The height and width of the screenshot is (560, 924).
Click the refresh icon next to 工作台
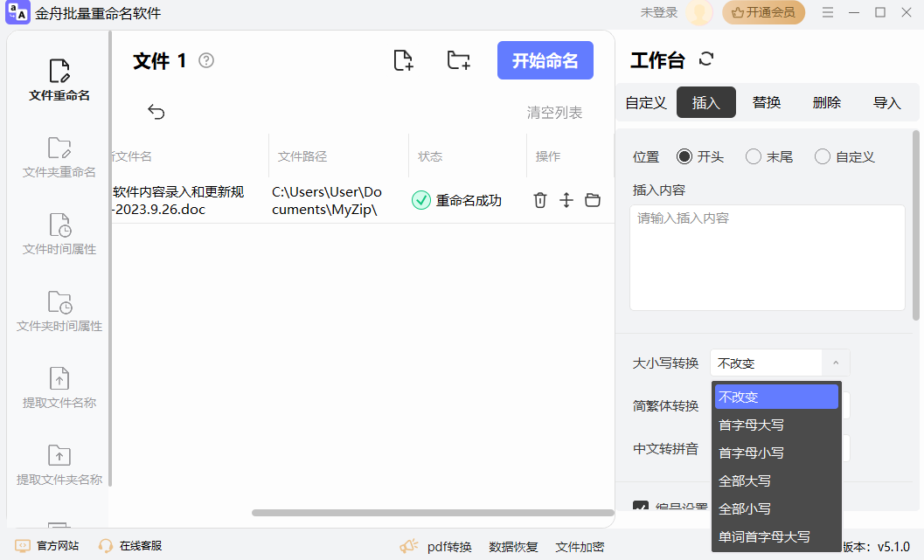coord(706,59)
